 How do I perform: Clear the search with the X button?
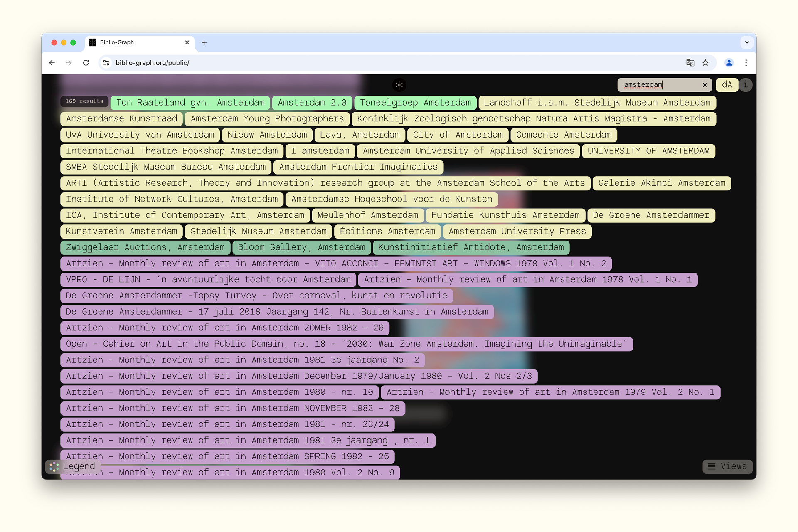705,85
